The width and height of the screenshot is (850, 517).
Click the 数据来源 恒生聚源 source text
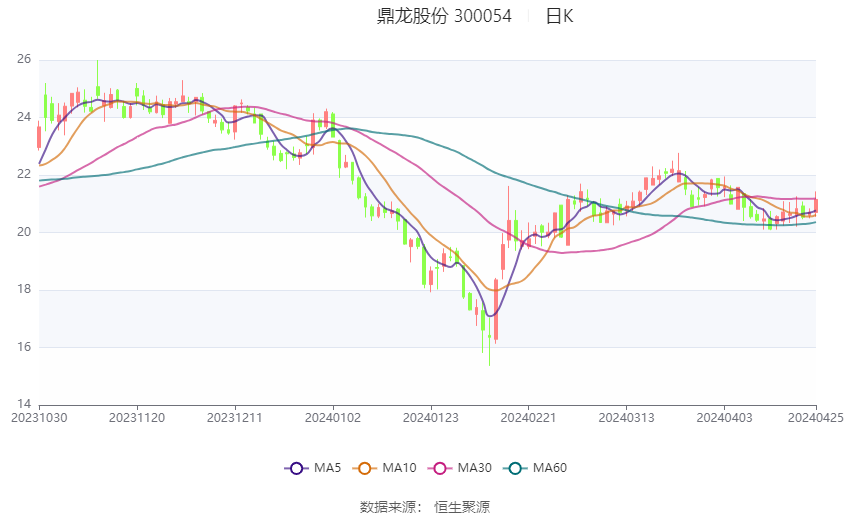[425, 507]
